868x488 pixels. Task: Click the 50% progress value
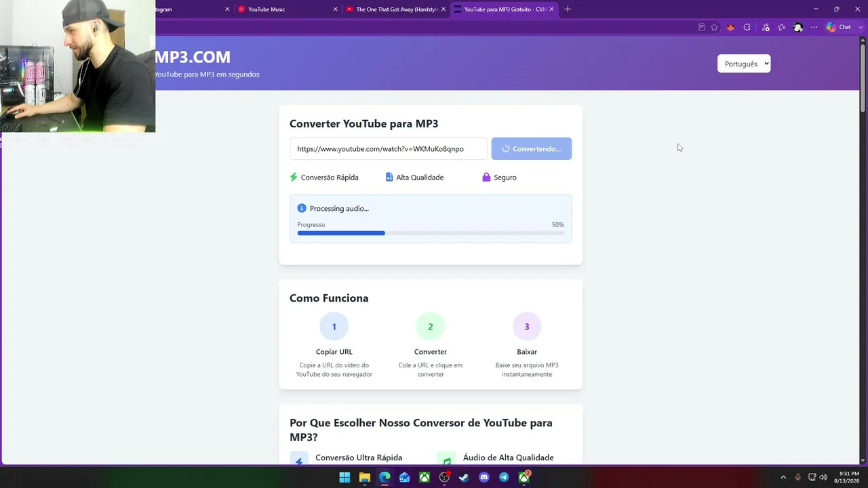(x=557, y=224)
